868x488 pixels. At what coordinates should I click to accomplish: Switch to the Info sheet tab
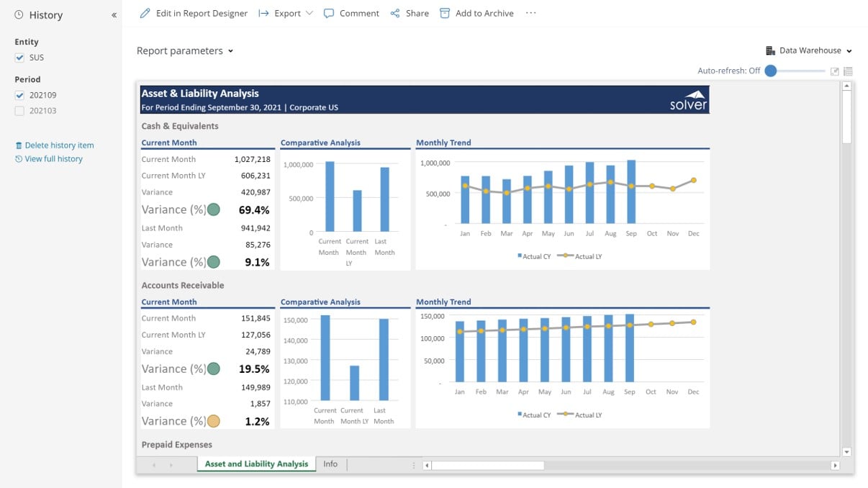tap(330, 464)
